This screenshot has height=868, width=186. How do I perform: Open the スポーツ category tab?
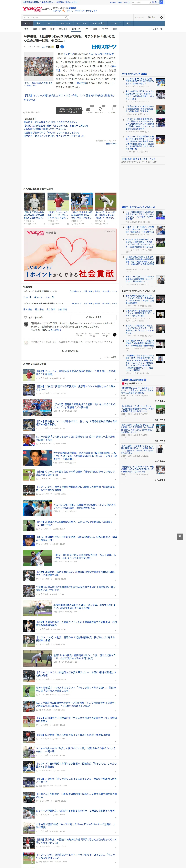(76, 29)
